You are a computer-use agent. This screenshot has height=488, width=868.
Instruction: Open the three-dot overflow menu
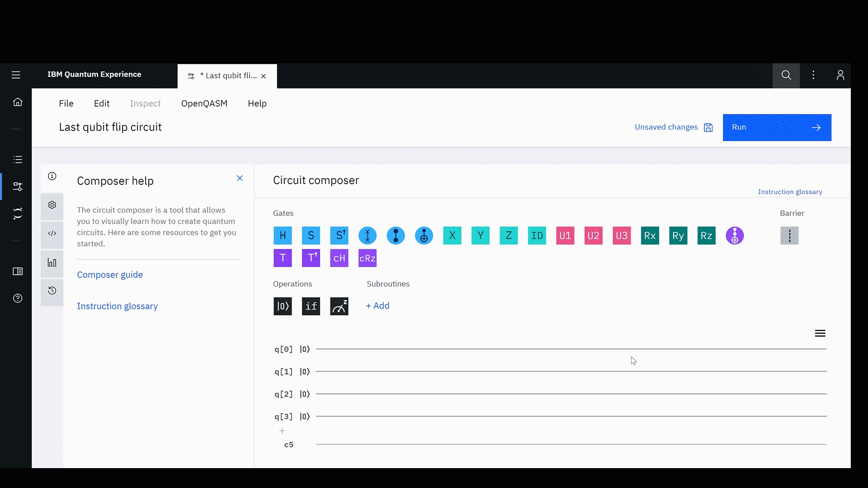(813, 75)
